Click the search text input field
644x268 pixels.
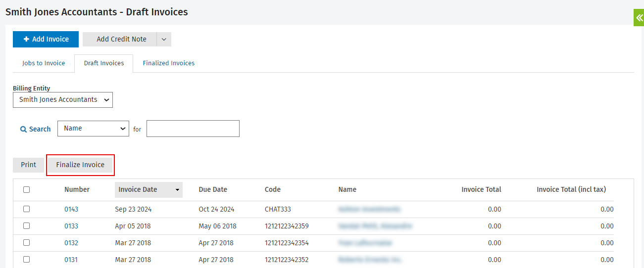click(193, 129)
